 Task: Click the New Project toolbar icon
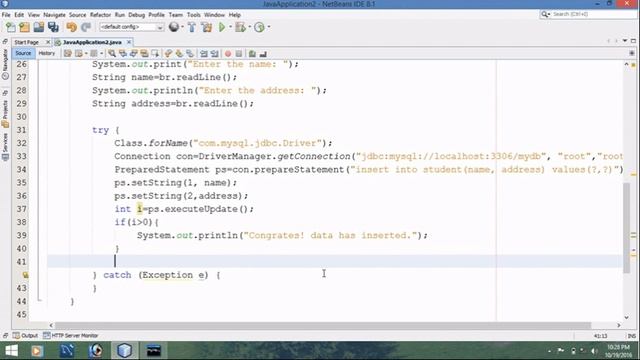pos(24,27)
